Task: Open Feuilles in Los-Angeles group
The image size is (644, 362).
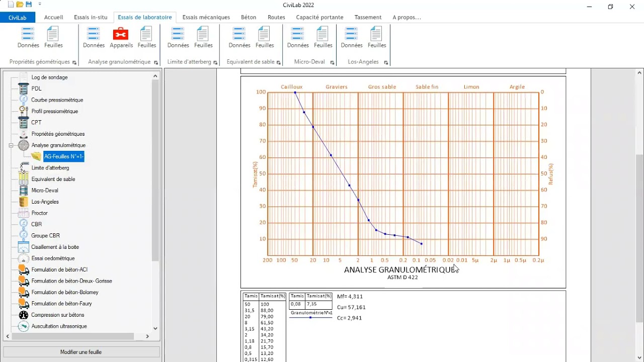Action: tap(377, 37)
